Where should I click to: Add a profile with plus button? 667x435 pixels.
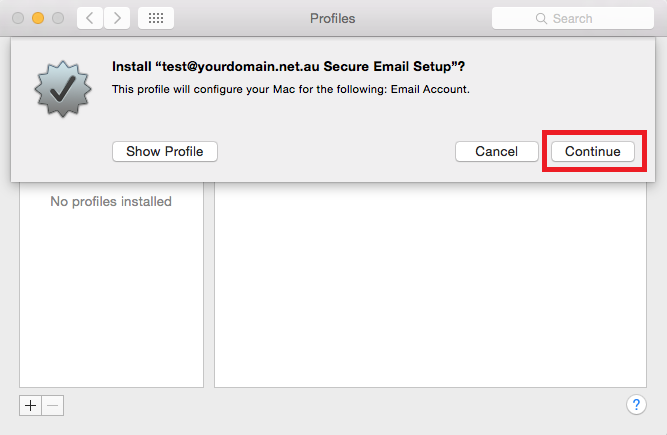pos(30,405)
